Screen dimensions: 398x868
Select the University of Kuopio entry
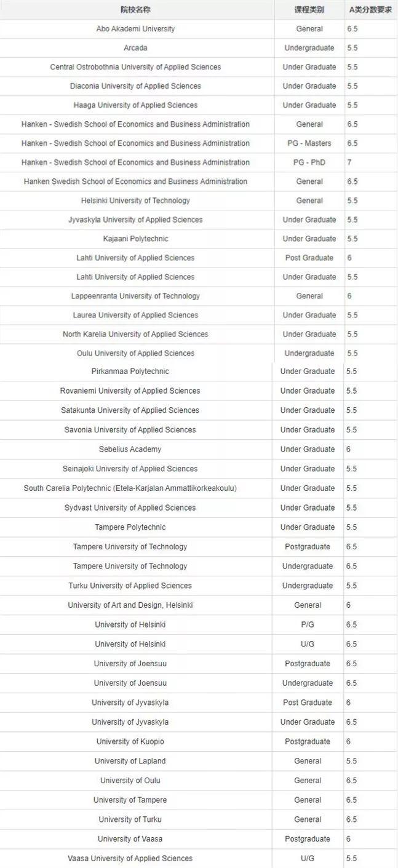click(130, 741)
